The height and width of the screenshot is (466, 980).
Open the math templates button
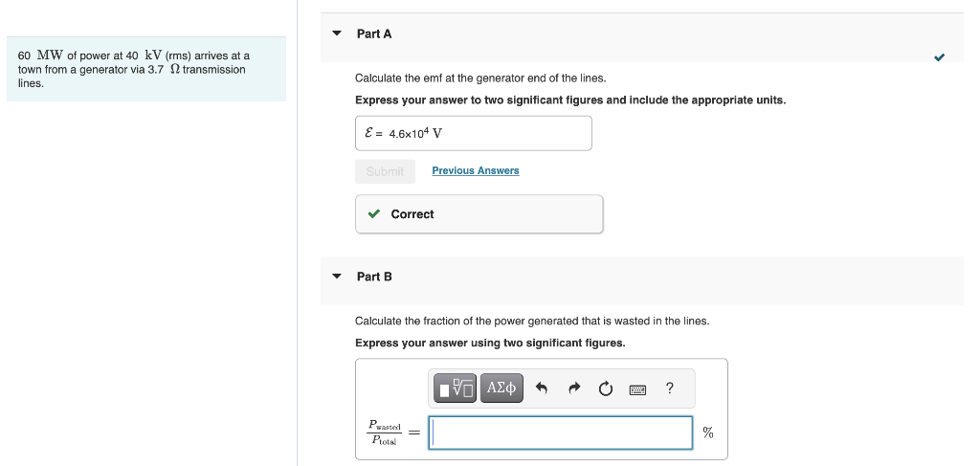pyautogui.click(x=456, y=388)
